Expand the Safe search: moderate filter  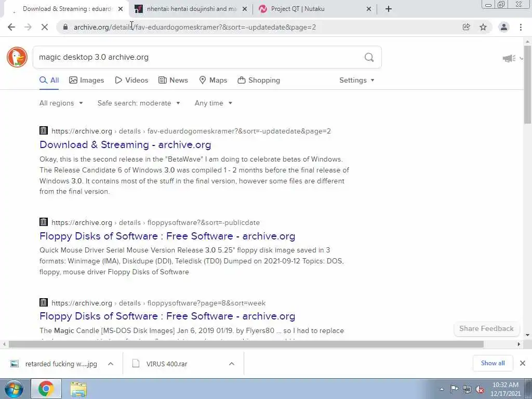[x=139, y=103]
